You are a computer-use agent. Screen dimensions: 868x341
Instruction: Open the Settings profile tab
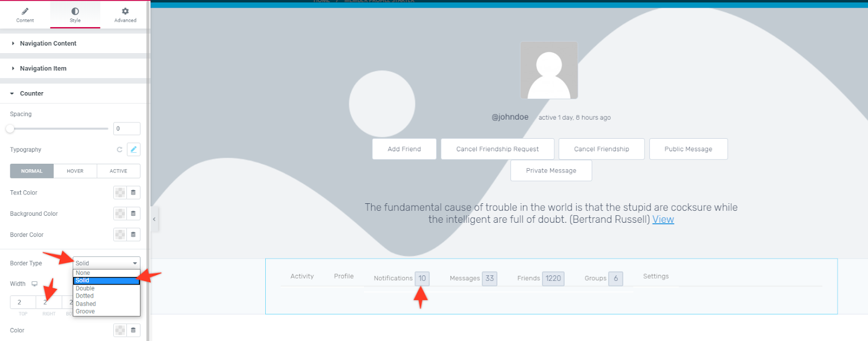656,276
